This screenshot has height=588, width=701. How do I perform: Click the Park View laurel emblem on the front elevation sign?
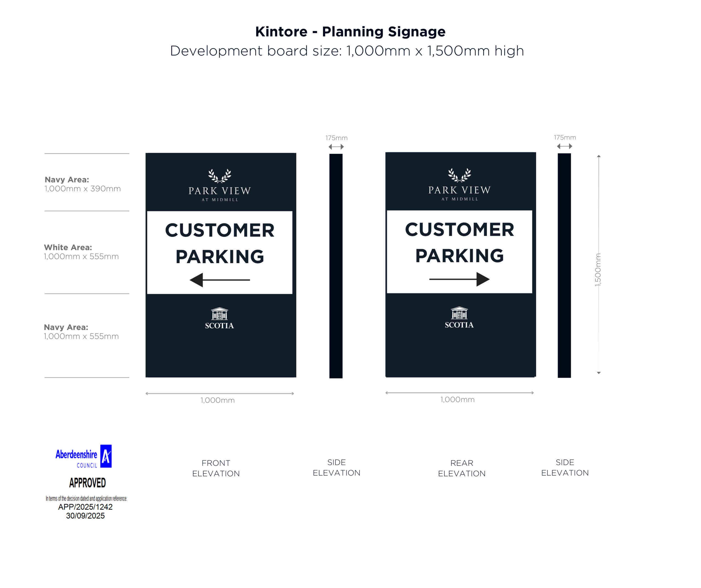click(x=219, y=176)
